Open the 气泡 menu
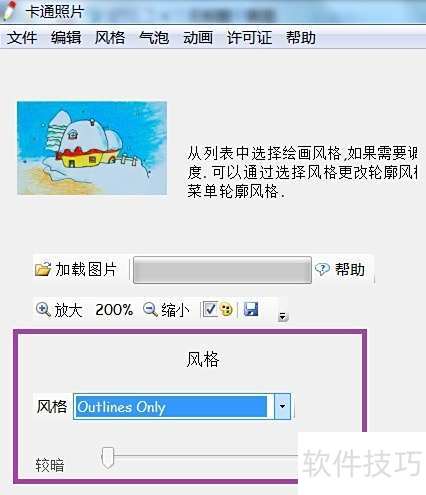This screenshot has height=495, width=426. (x=154, y=37)
